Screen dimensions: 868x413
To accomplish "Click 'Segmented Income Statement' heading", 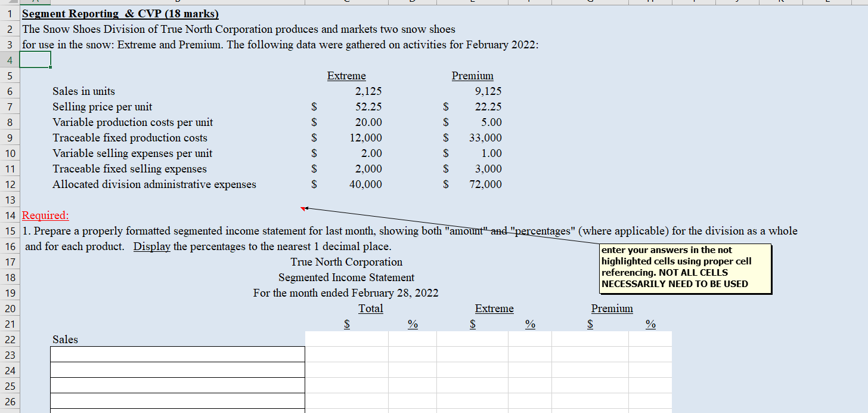I will click(346, 278).
